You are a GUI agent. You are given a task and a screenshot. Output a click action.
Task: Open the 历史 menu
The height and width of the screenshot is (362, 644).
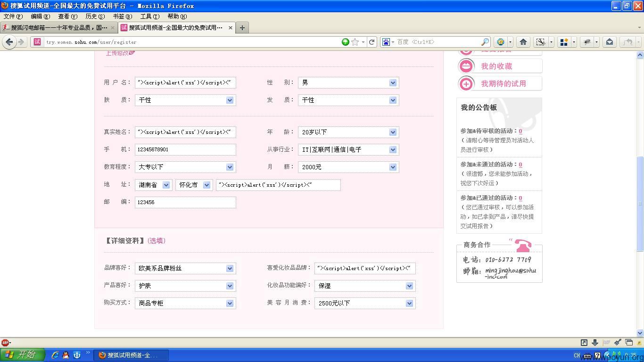tap(95, 16)
